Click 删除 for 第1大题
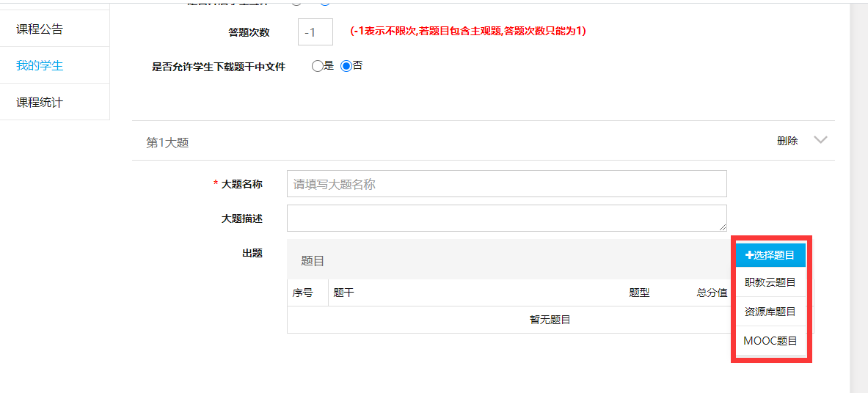Viewport: 868px width, 393px height. tap(787, 142)
